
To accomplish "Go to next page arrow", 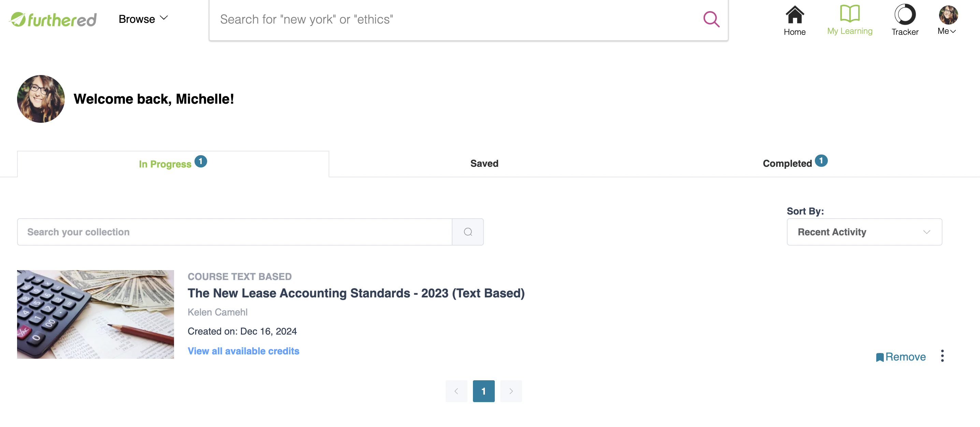I will click(x=511, y=391).
